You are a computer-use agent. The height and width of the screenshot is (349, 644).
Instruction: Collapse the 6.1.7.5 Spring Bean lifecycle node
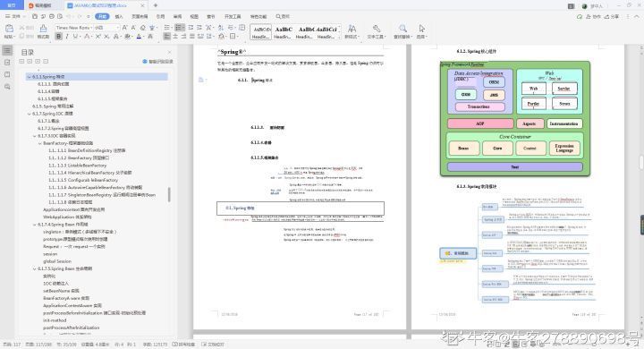click(35, 268)
